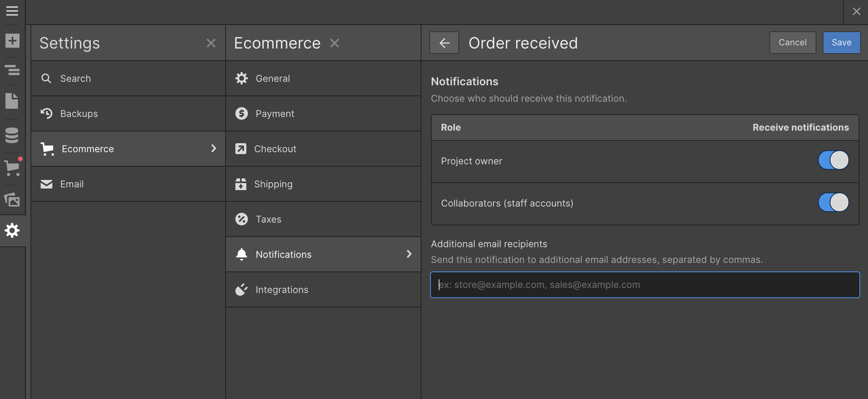The width and height of the screenshot is (868, 399).
Task: Toggle Collaborators staff accounts notifications
Action: click(834, 202)
